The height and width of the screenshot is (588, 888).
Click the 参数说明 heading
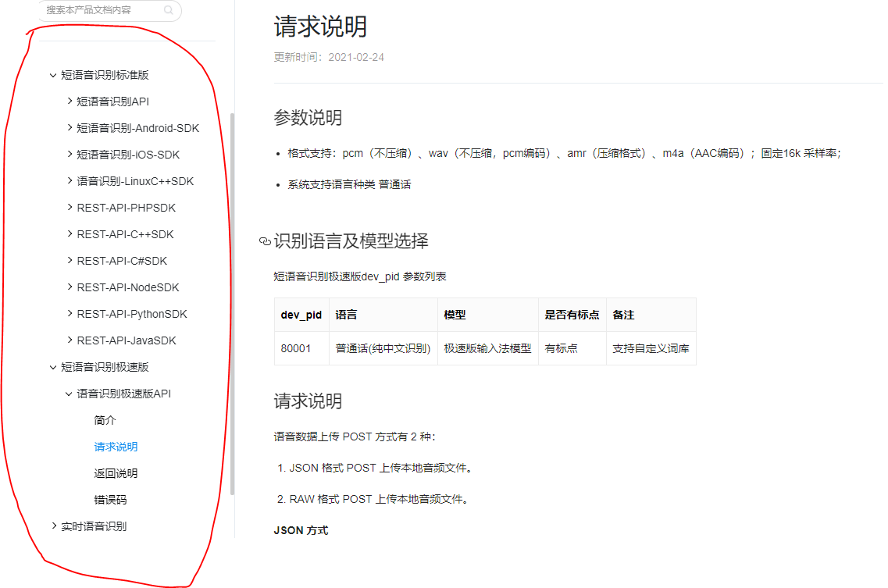tap(308, 118)
